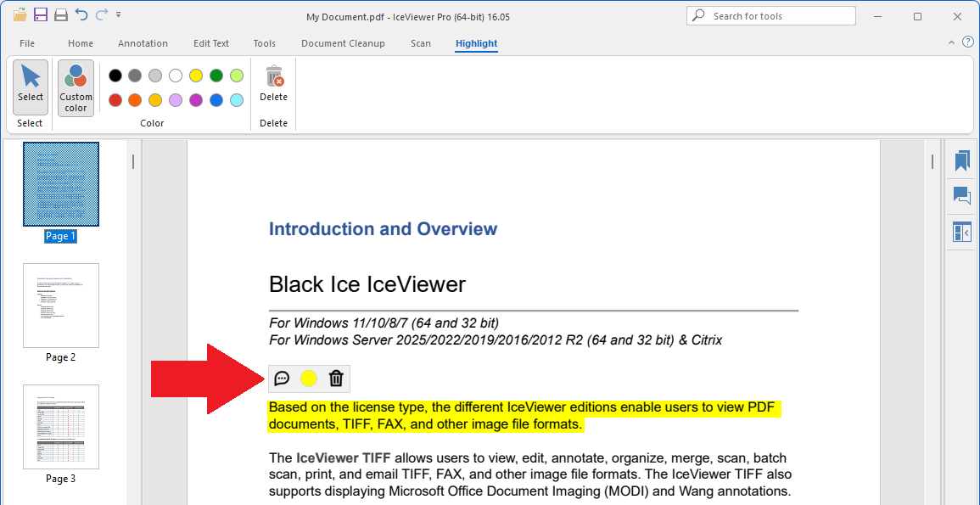Click the 'Black Ice IceViewer' title text
980x505 pixels.
pyautogui.click(x=367, y=285)
